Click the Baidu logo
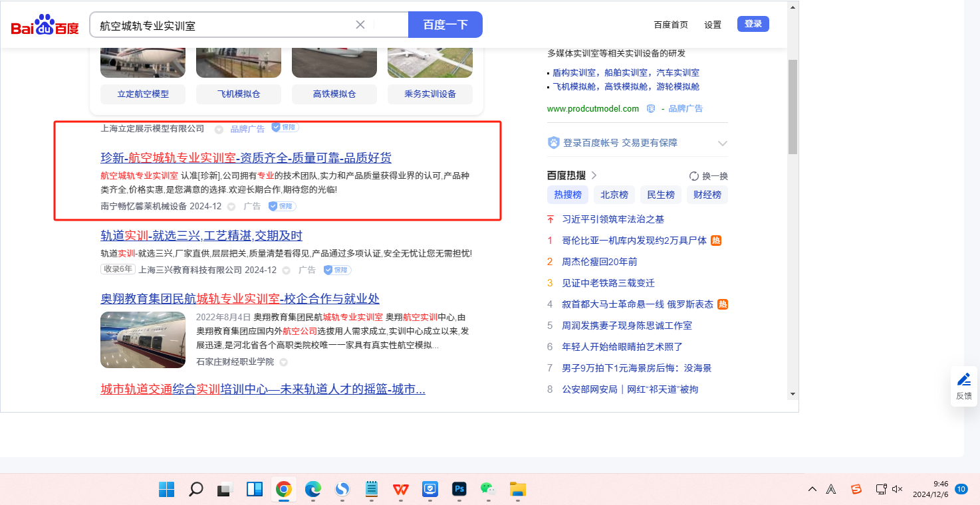 45,25
